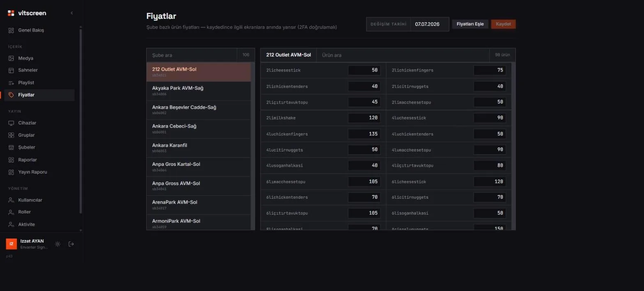Select branch Ankara Beşevler Cadde-Sağ
This screenshot has height=291, width=644.
pyautogui.click(x=199, y=110)
